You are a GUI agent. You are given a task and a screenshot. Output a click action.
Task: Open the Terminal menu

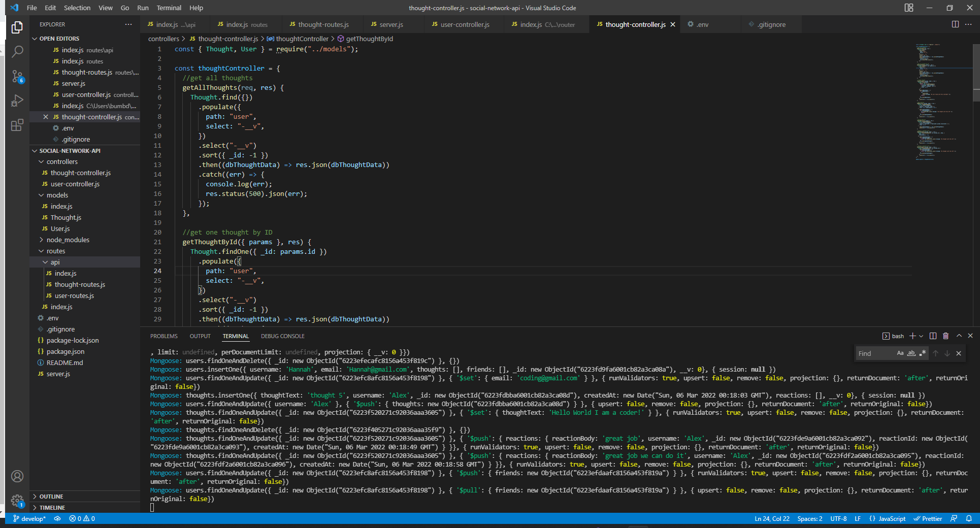[x=169, y=8]
